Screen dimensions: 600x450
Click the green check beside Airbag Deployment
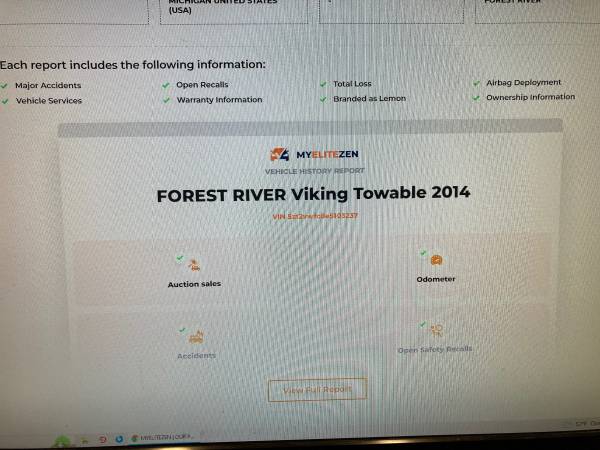476,83
